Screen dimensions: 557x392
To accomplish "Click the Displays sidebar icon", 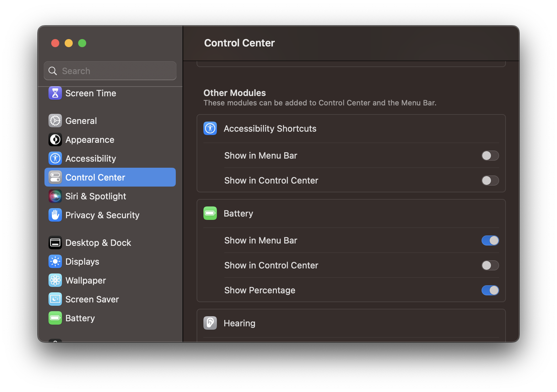I will pyautogui.click(x=55, y=261).
